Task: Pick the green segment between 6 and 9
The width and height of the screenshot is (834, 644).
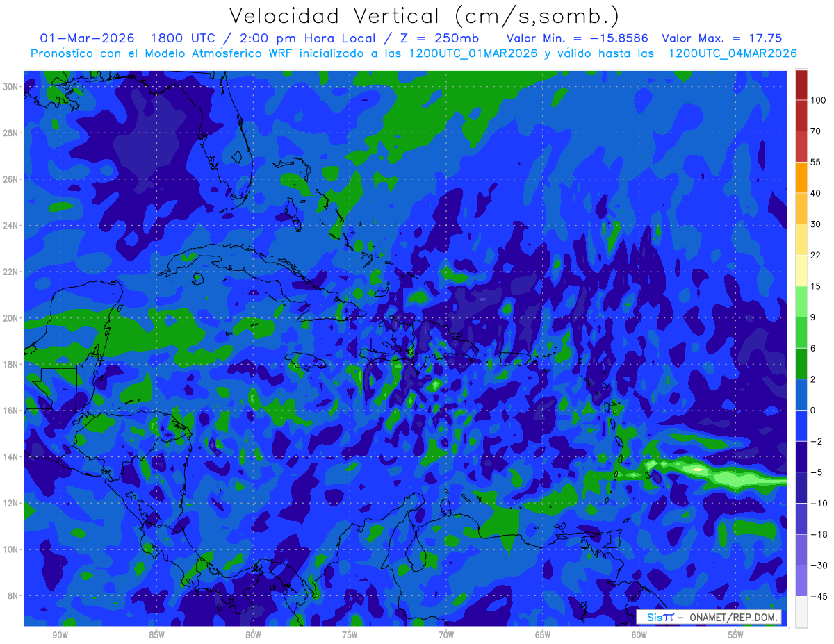Action: (x=801, y=332)
